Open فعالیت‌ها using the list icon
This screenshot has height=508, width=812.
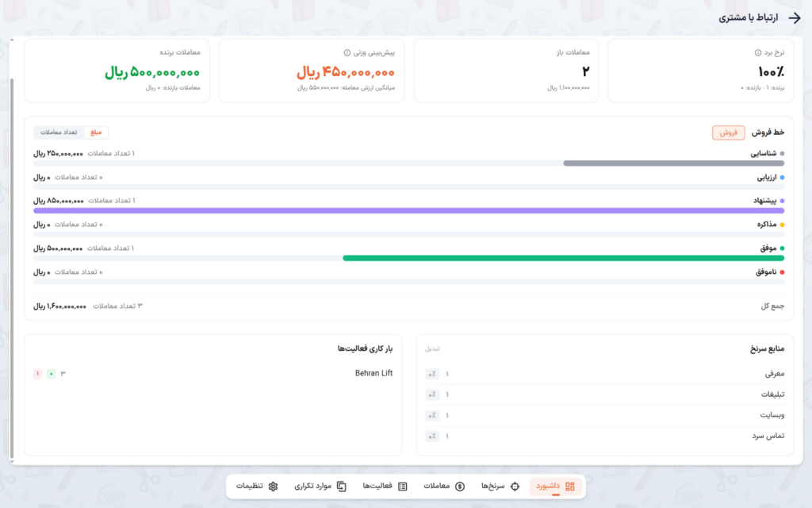click(402, 487)
